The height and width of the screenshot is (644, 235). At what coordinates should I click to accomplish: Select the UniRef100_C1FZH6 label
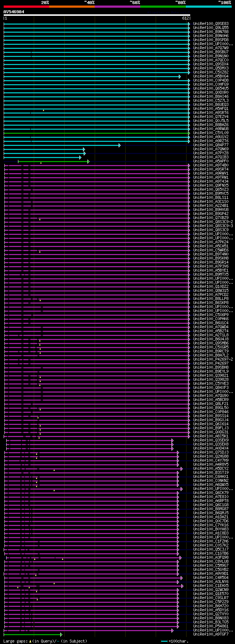coord(211,541)
